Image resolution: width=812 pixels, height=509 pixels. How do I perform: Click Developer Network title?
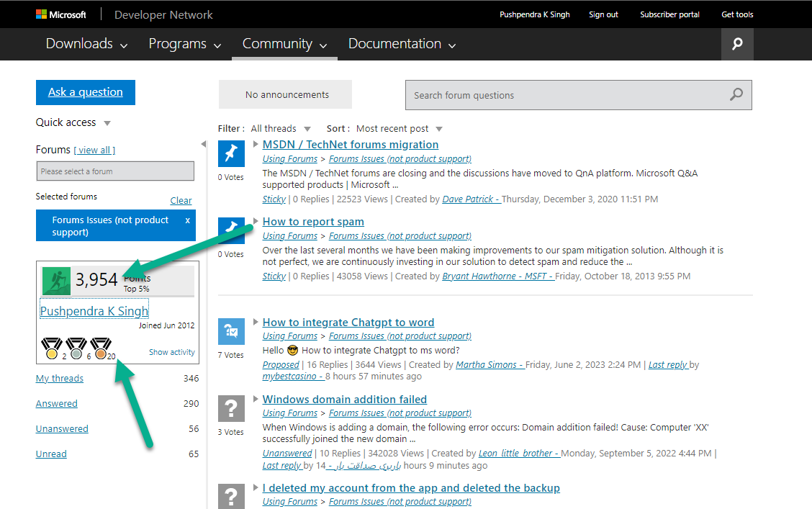coord(163,14)
